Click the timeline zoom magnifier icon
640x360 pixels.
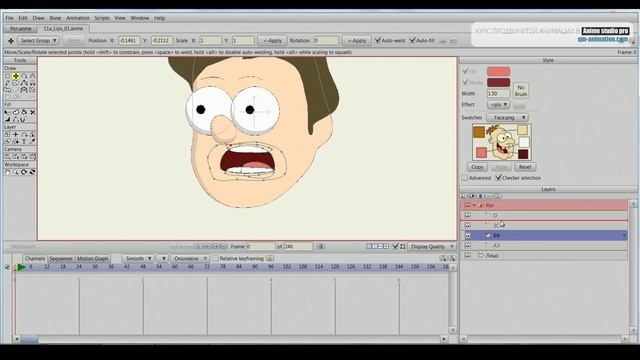click(443, 258)
